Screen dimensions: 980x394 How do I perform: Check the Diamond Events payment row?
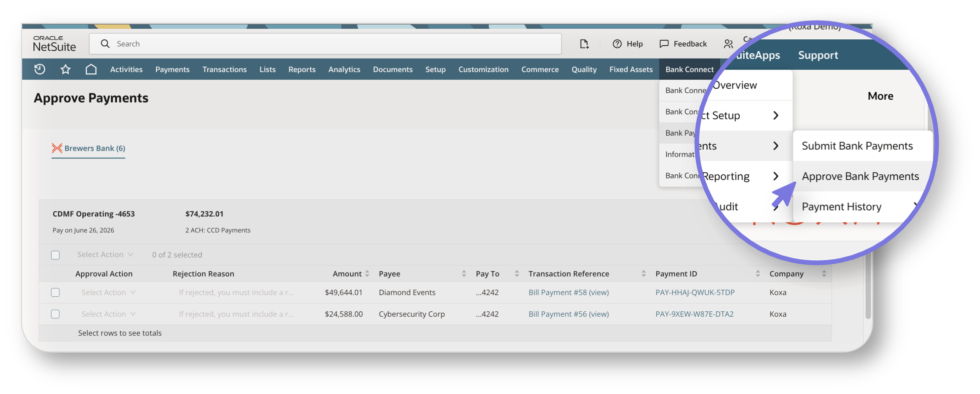click(x=55, y=292)
